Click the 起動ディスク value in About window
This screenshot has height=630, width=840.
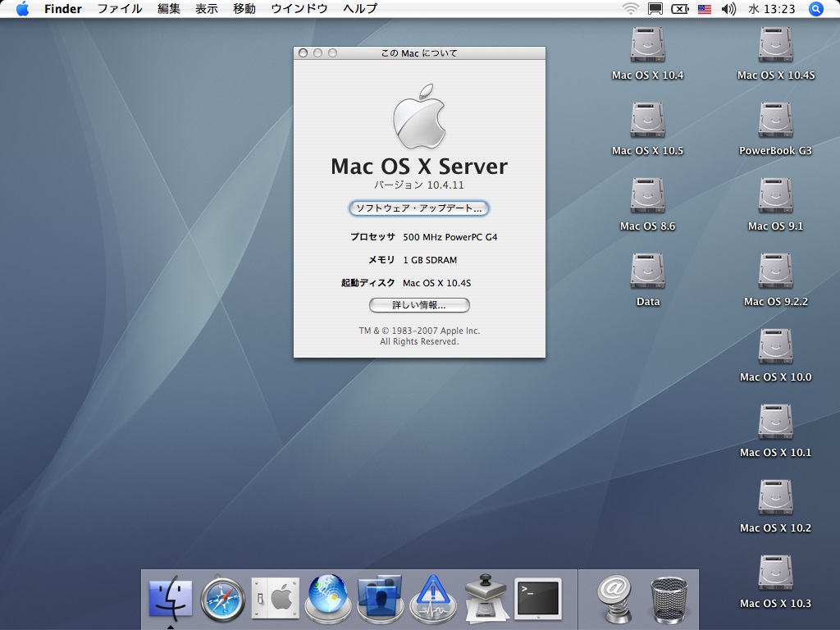(436, 283)
